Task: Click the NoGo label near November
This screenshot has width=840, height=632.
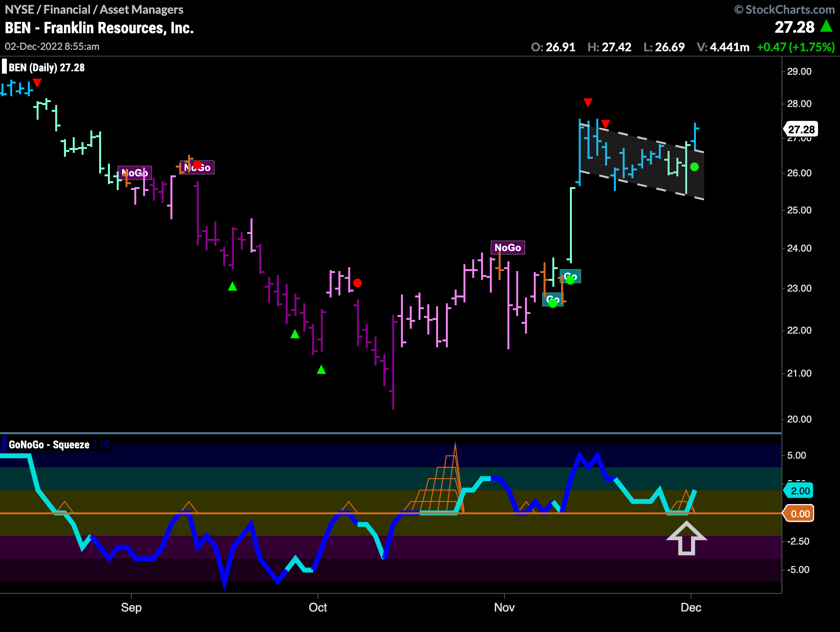Action: (x=508, y=248)
